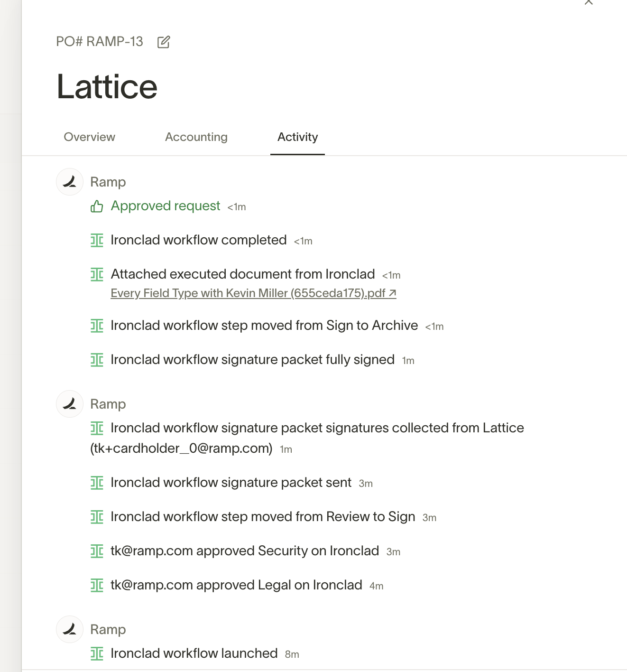Image resolution: width=627 pixels, height=672 pixels.
Task: Click the '4m' timestamp on approved Legal
Action: (x=377, y=586)
